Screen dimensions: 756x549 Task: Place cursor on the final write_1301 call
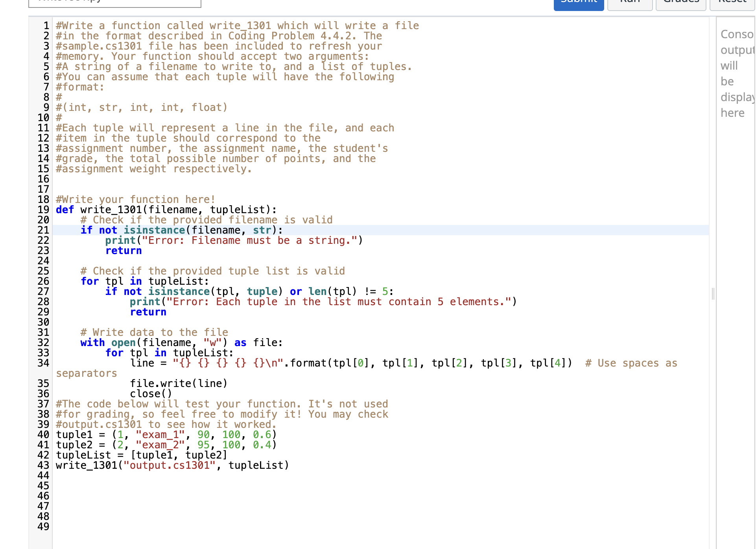[169, 465]
